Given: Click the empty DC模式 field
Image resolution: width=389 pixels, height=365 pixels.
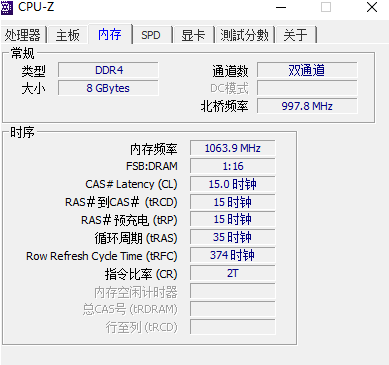Looking at the screenshot, I should 307,88.
